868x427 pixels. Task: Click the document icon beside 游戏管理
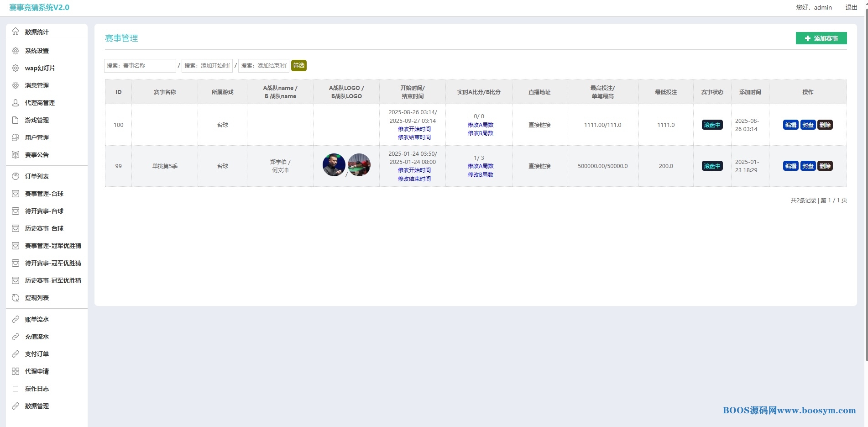[x=16, y=120]
